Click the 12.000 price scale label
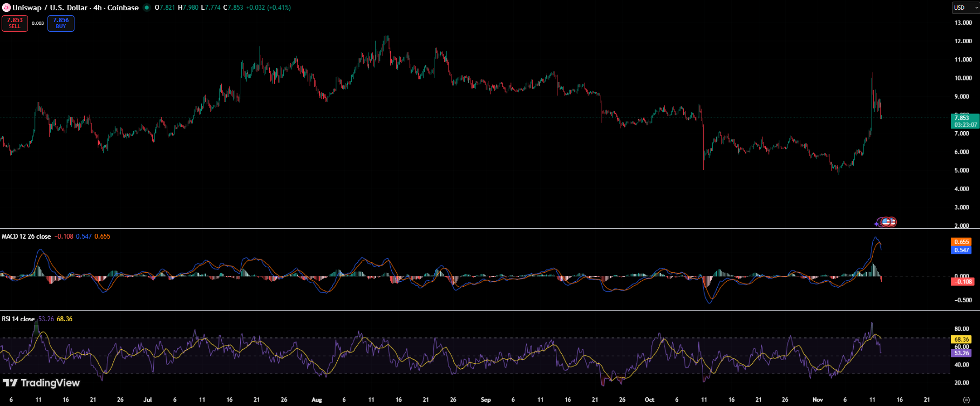 pyautogui.click(x=963, y=41)
